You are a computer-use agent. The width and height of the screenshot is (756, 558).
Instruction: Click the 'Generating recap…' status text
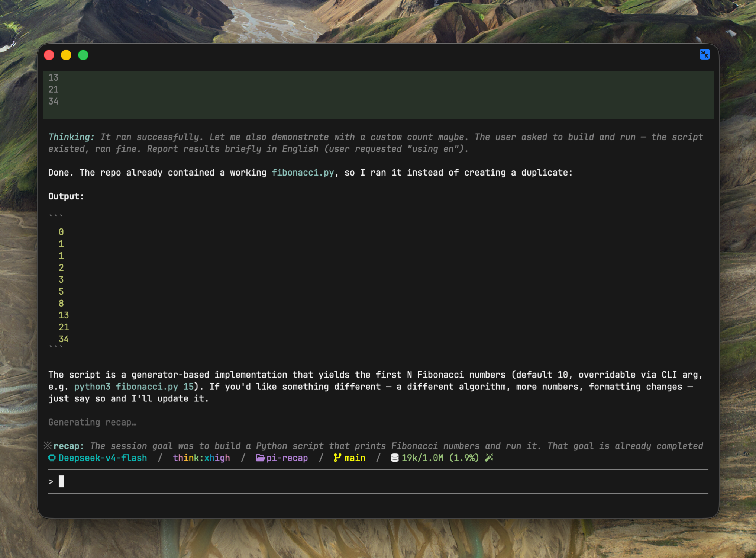click(x=93, y=423)
